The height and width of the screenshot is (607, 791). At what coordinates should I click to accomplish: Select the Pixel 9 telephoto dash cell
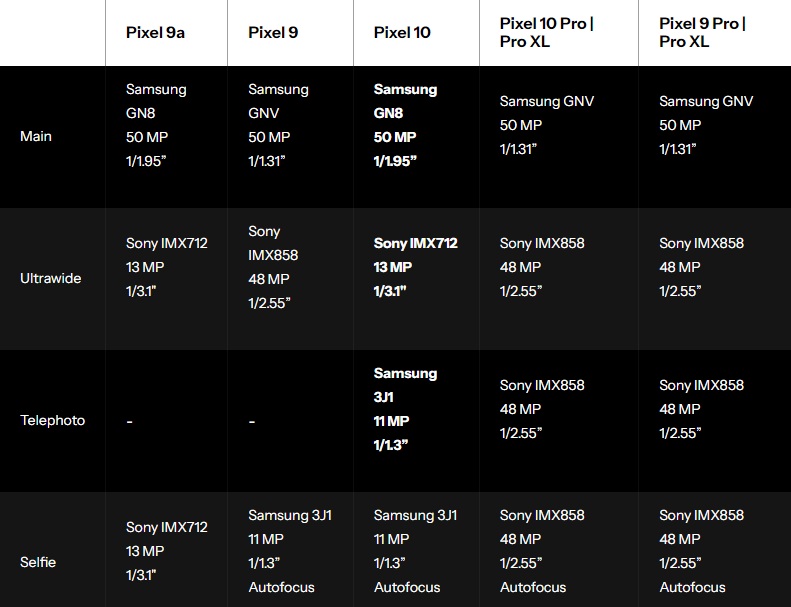252,421
